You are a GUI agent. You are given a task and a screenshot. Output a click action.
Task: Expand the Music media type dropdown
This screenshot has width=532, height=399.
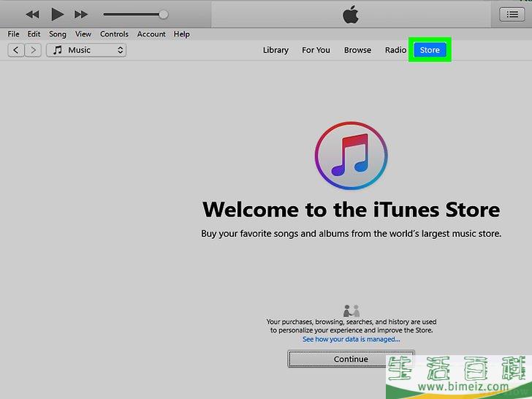click(x=86, y=50)
